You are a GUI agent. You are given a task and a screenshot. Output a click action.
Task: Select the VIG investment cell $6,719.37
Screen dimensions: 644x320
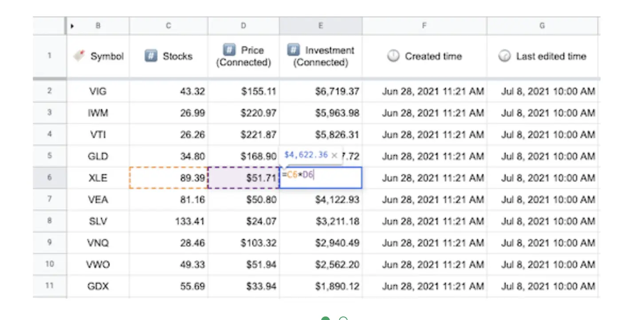coord(321,91)
